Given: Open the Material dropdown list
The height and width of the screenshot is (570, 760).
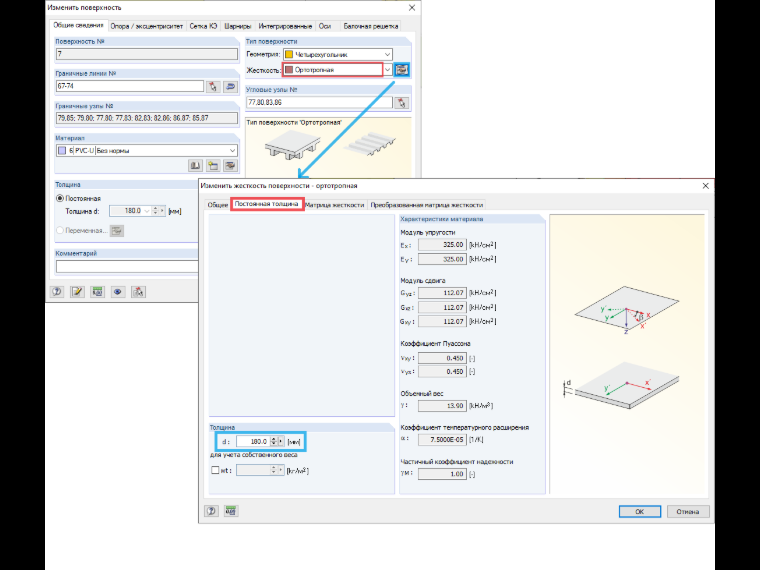Looking at the screenshot, I should pos(232,151).
